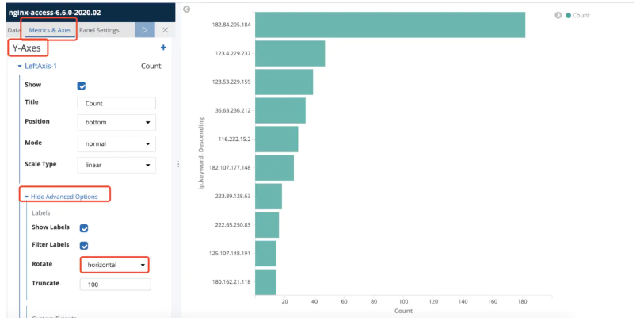The image size is (644, 325).
Task: Toggle the Show axis checkbox
Action: tap(82, 86)
